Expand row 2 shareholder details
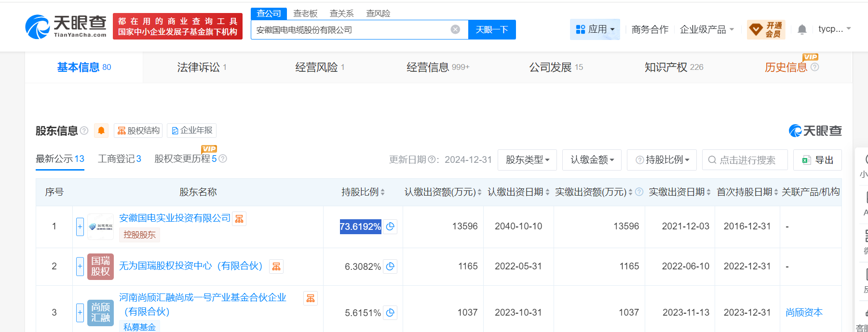868x332 pixels. 80,266
